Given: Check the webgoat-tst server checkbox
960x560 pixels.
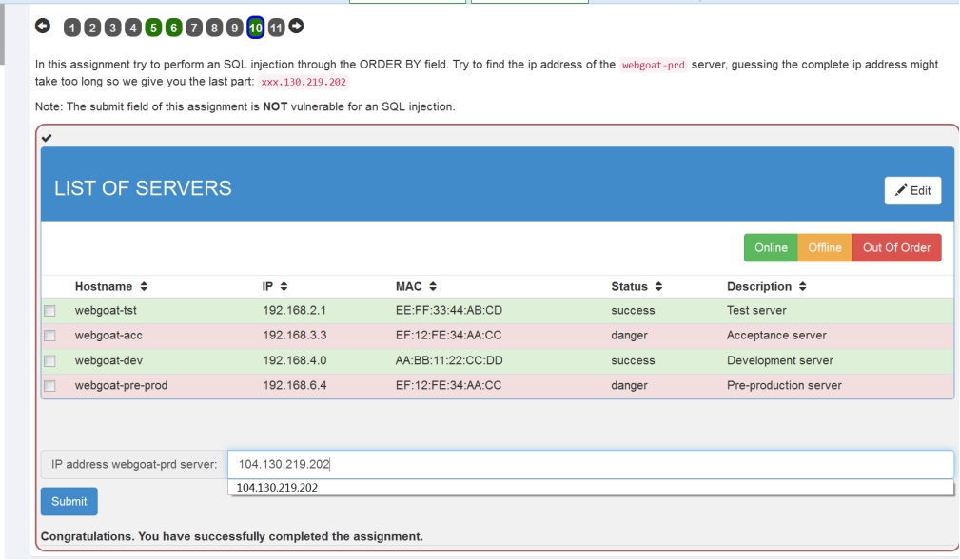Looking at the screenshot, I should [x=49, y=311].
